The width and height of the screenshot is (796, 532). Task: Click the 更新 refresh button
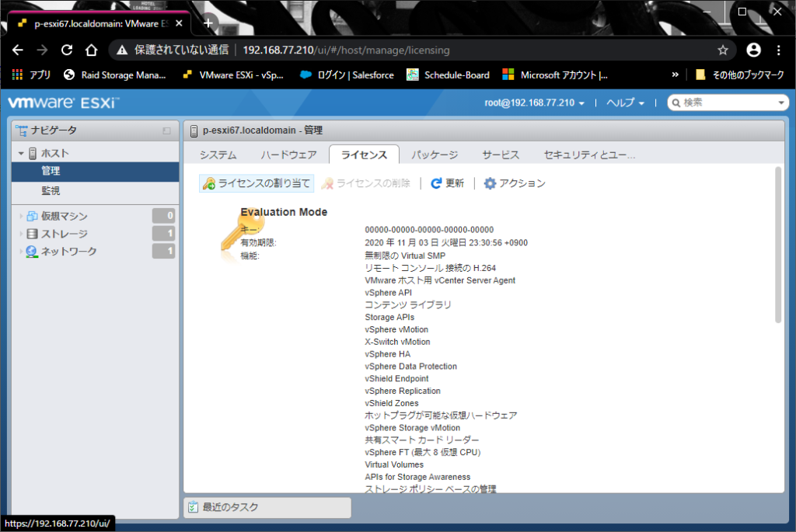tap(448, 183)
